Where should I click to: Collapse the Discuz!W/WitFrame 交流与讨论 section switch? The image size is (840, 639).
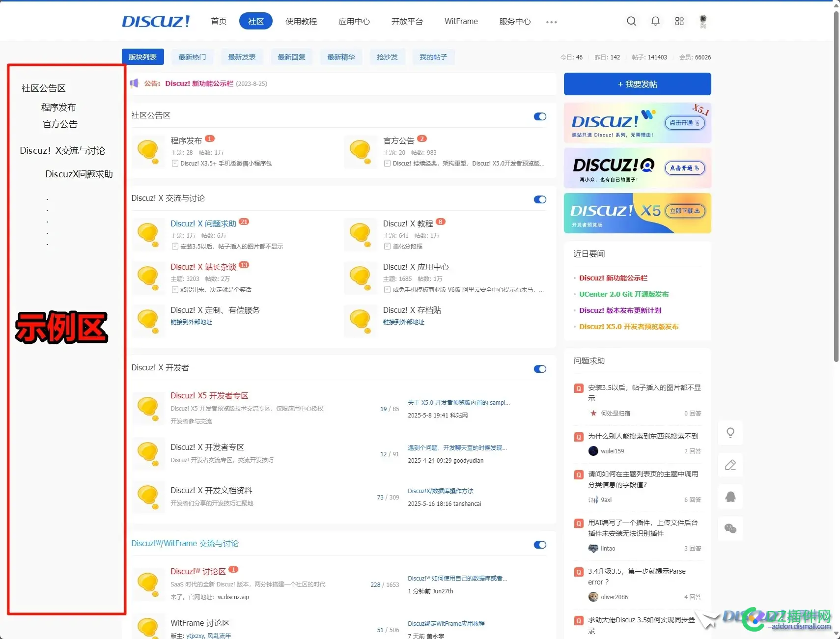coord(540,545)
